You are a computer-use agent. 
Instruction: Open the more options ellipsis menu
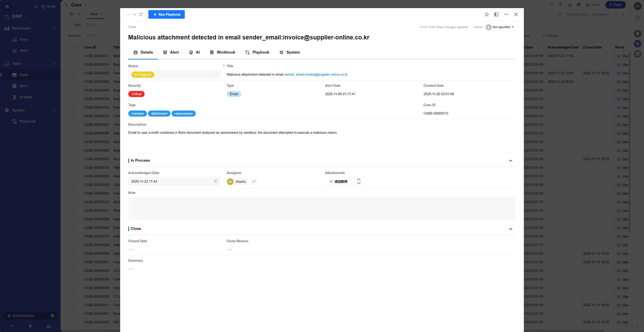click(506, 14)
